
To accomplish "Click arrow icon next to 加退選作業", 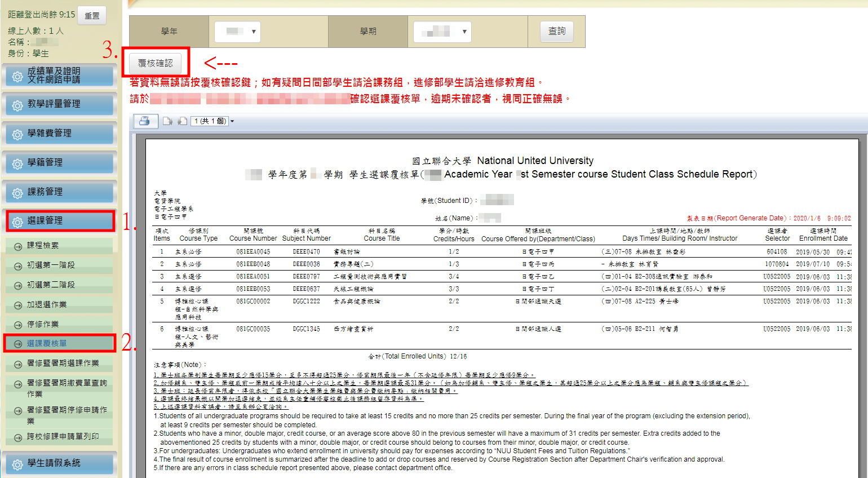I will [17, 305].
